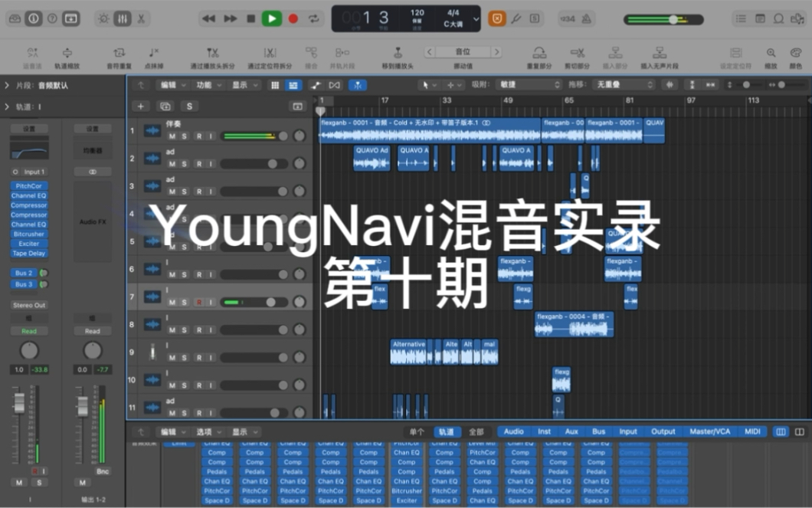Select the PitchCor plug-in slot
This screenshot has width=812, height=508.
[x=29, y=186]
